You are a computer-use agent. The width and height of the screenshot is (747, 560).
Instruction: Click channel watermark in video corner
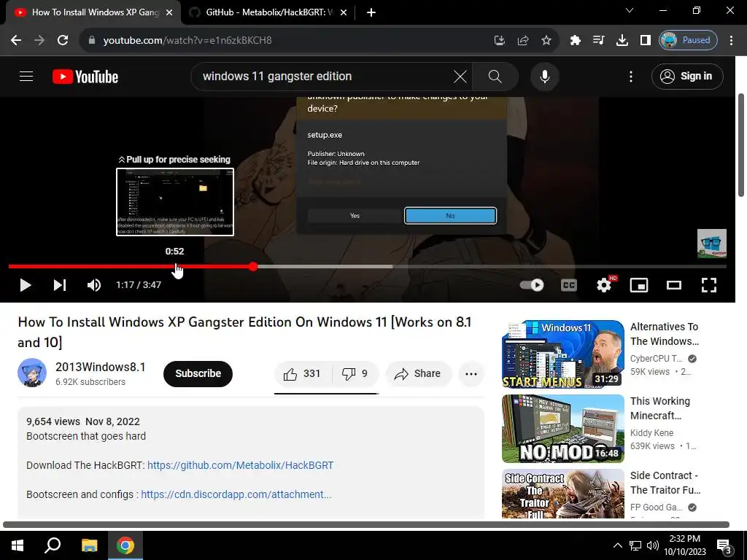pos(712,243)
